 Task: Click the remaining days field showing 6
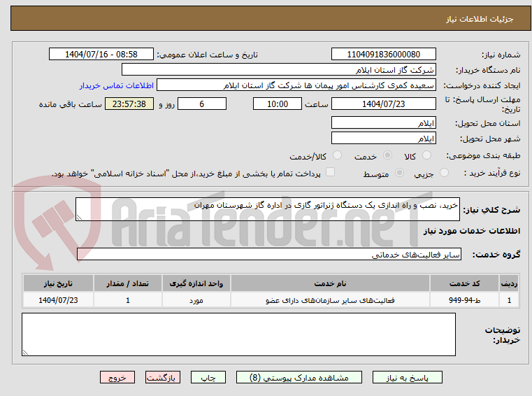pyautogui.click(x=202, y=104)
